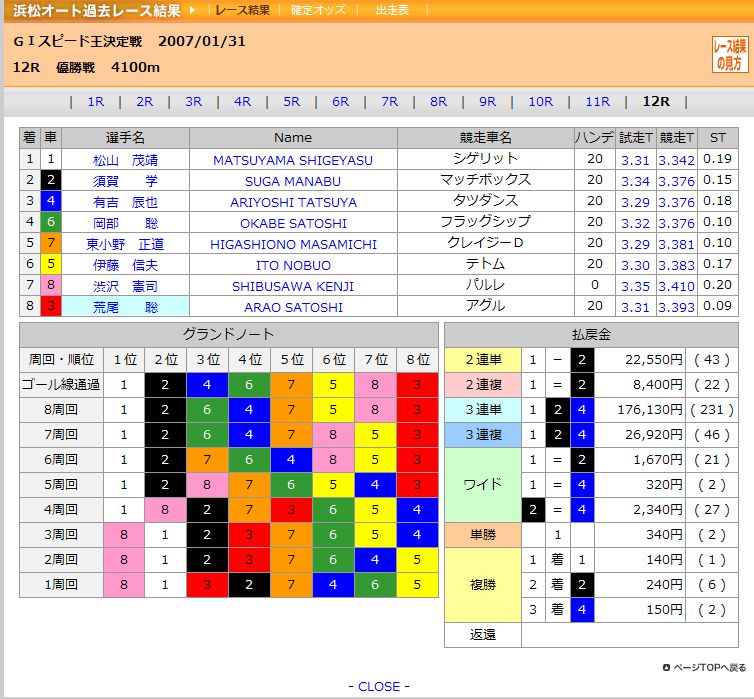The height and width of the screenshot is (699, 754).
Task: Open rider 伊藤 信夫 profile link
Action: (126, 265)
